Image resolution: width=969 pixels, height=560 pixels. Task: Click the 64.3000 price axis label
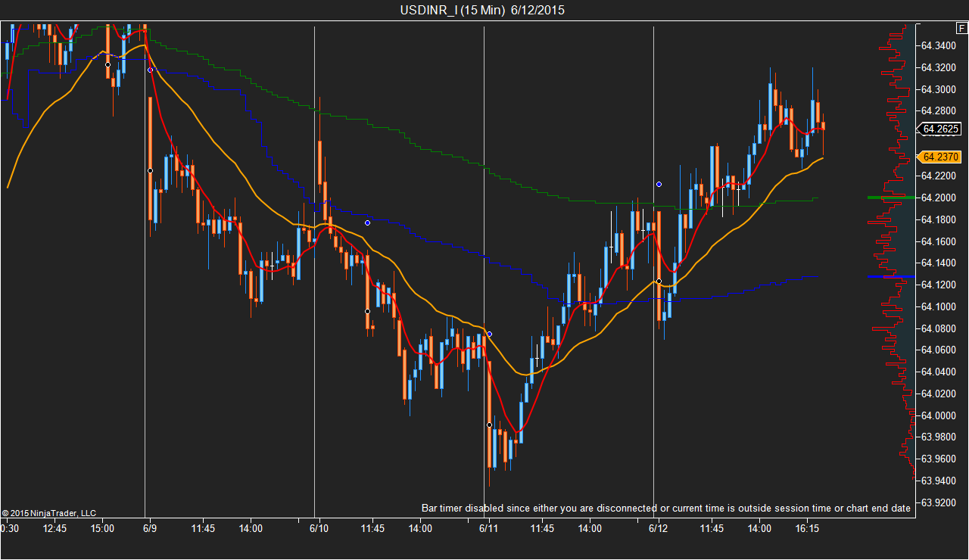click(x=939, y=89)
